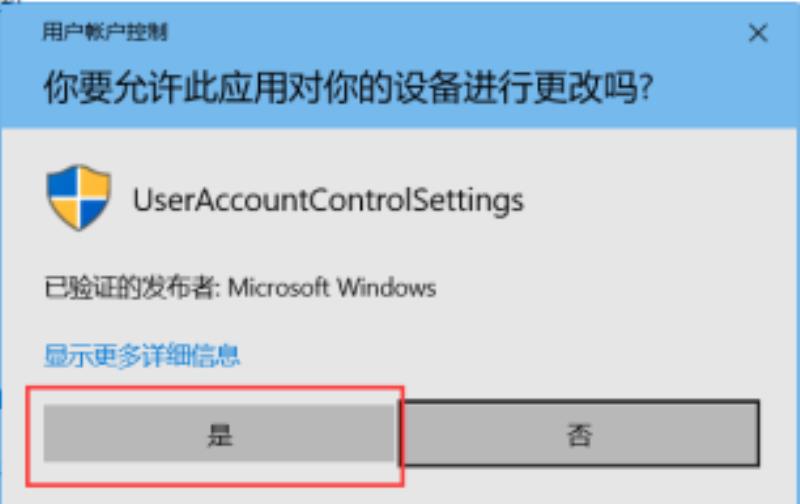Viewport: 800px width, 504px height.
Task: Dismiss the UAC prompt via X icon
Action: click(758, 34)
